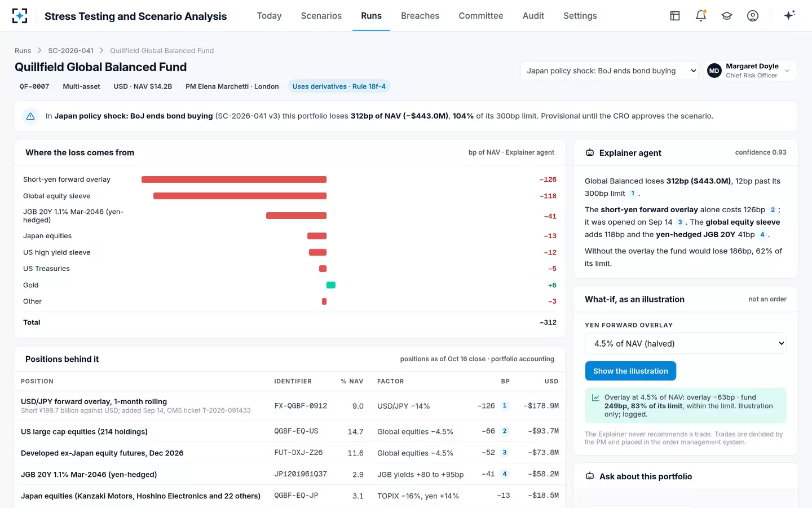Viewport: 812px width, 508px height.
Task: Open the Breaches tab
Action: coord(420,16)
